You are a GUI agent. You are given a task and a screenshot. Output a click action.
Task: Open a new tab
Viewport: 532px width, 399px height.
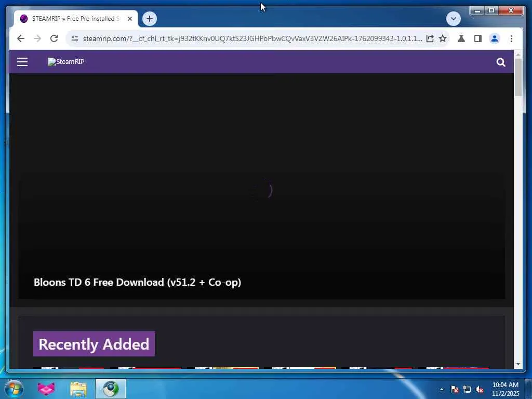coord(150,19)
